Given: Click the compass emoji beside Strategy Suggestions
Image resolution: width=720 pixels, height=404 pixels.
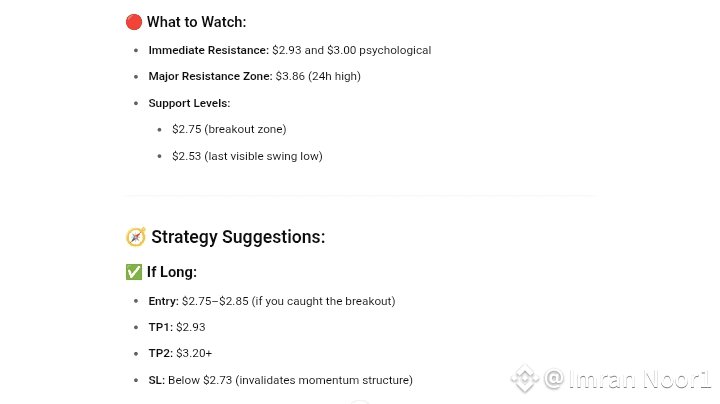Looking at the screenshot, I should pos(135,237).
